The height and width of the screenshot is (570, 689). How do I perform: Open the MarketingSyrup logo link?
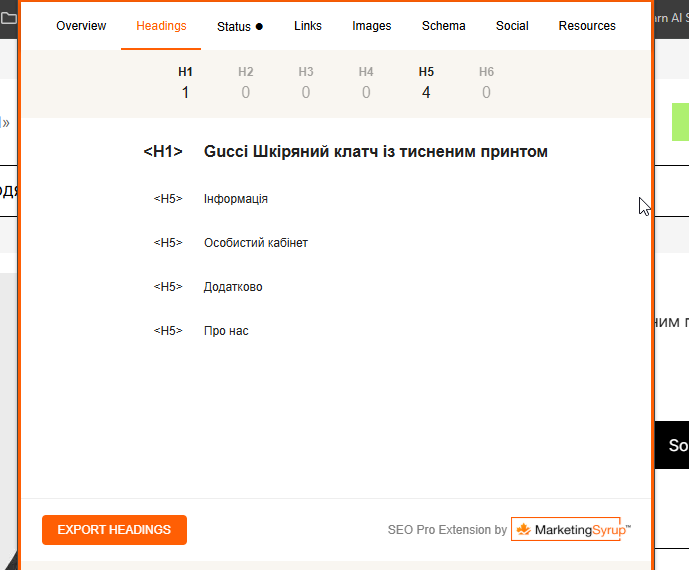click(x=571, y=529)
